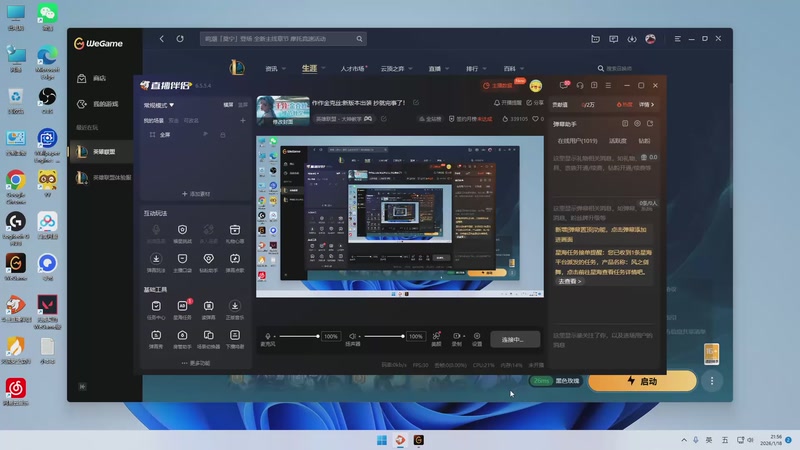The height and width of the screenshot is (450, 800).
Task: Collapse the WeGame sidebar with bottom arrow icon
Action: (x=82, y=387)
